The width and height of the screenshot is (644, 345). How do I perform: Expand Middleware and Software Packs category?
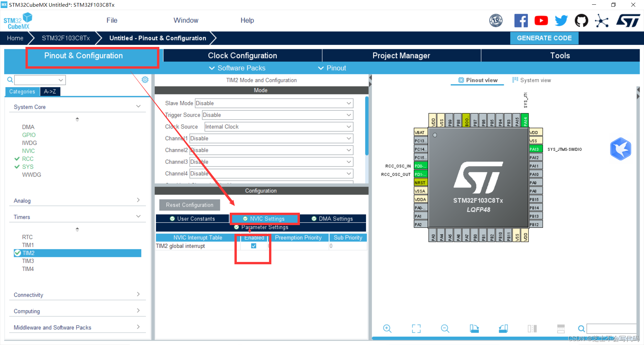(x=77, y=328)
